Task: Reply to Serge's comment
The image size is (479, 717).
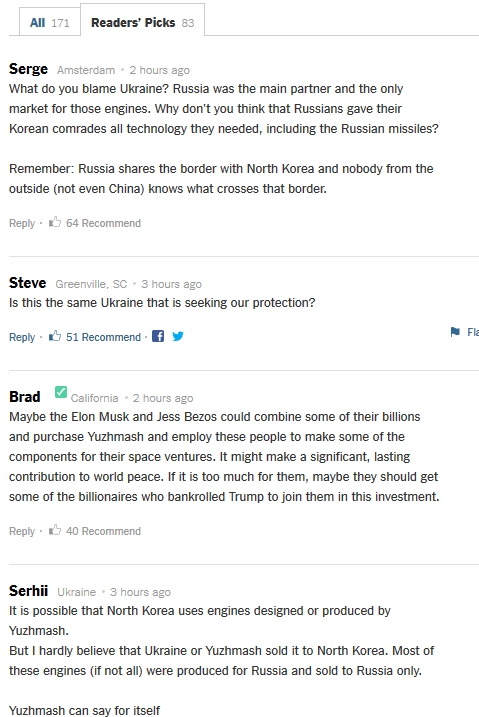Action: 22,223
